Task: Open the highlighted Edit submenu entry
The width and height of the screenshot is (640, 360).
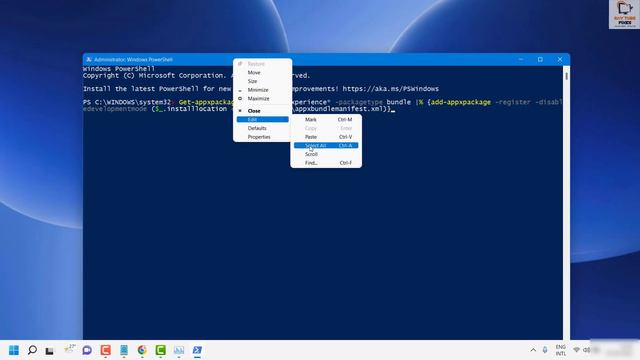Action: pos(262,119)
